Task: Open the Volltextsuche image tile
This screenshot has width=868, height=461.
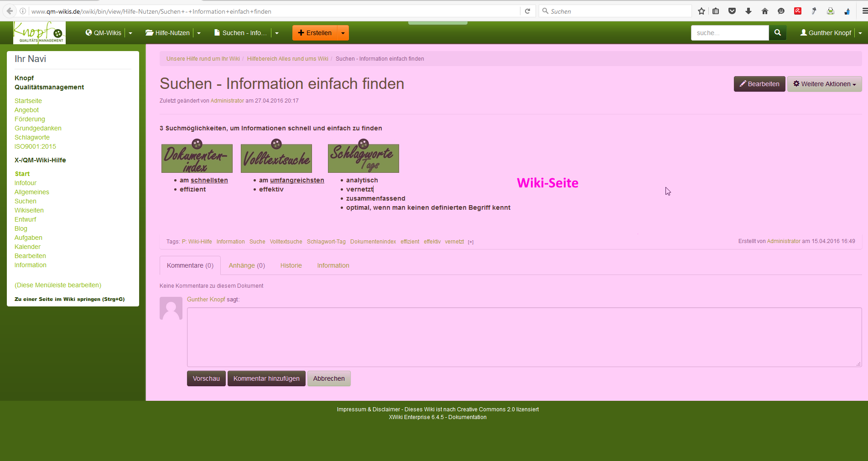Action: pyautogui.click(x=276, y=158)
